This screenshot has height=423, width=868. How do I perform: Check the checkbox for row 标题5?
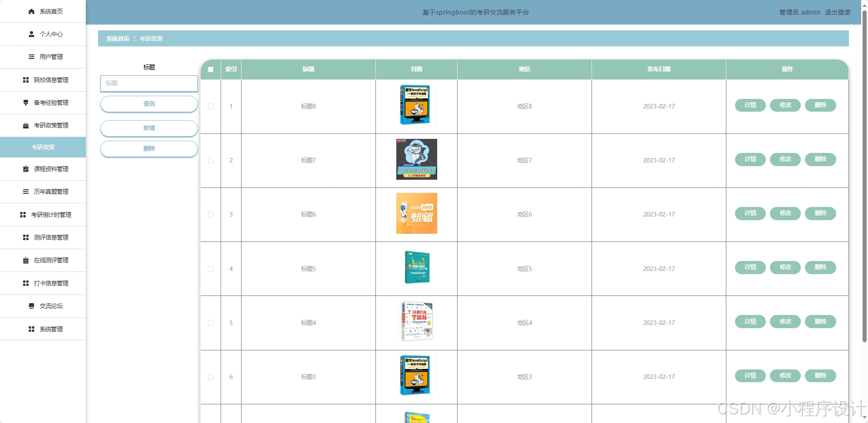(x=211, y=269)
